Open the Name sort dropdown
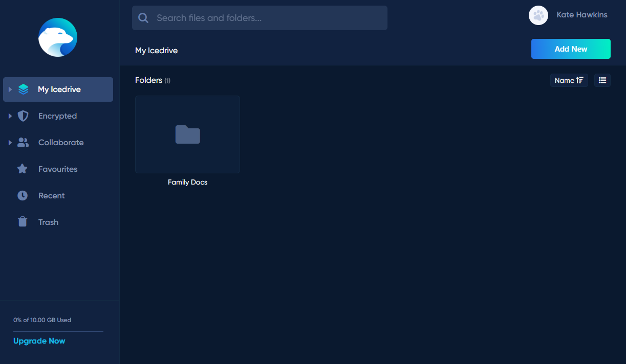 click(x=569, y=80)
